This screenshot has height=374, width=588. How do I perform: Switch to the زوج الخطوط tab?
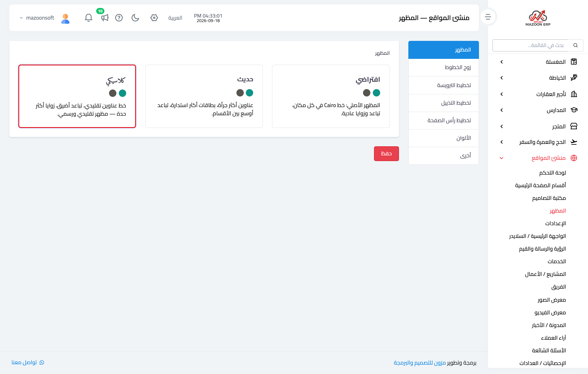click(x=443, y=67)
